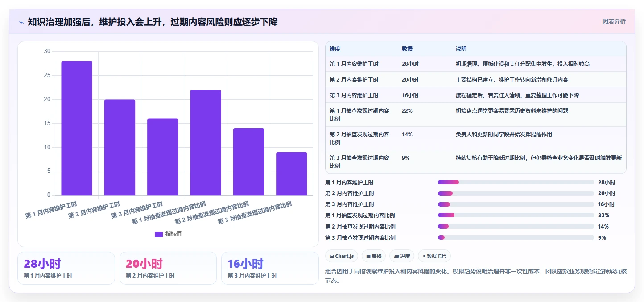Click the 说明 table column header

point(461,49)
